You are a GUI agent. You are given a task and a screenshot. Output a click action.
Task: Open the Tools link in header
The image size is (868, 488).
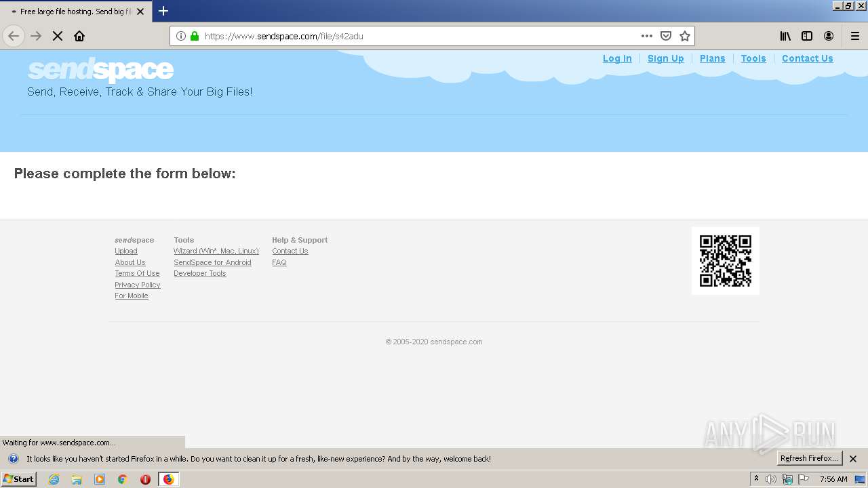753,58
